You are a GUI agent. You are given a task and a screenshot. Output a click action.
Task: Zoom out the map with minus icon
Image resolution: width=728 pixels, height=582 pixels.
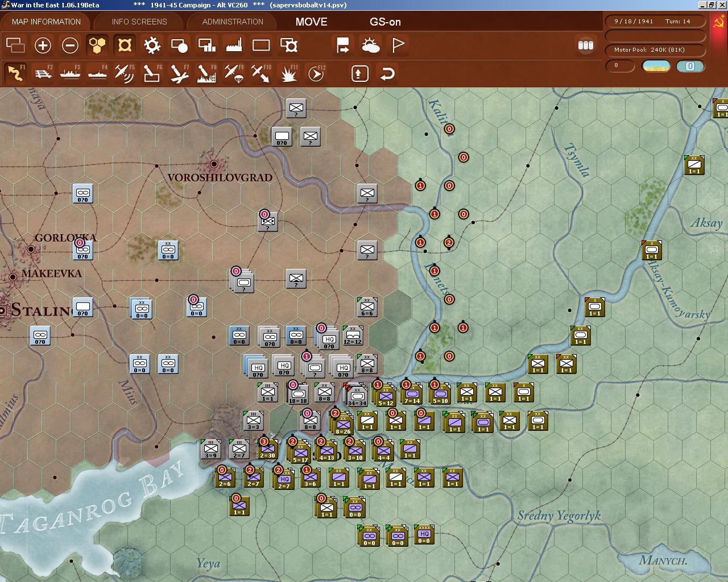coord(70,45)
